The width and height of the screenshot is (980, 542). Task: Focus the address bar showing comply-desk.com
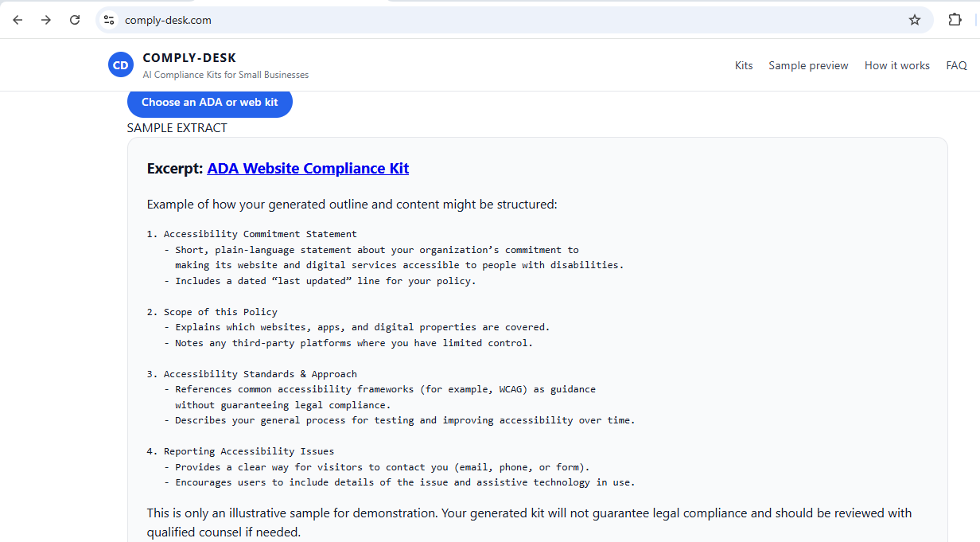tap(514, 20)
